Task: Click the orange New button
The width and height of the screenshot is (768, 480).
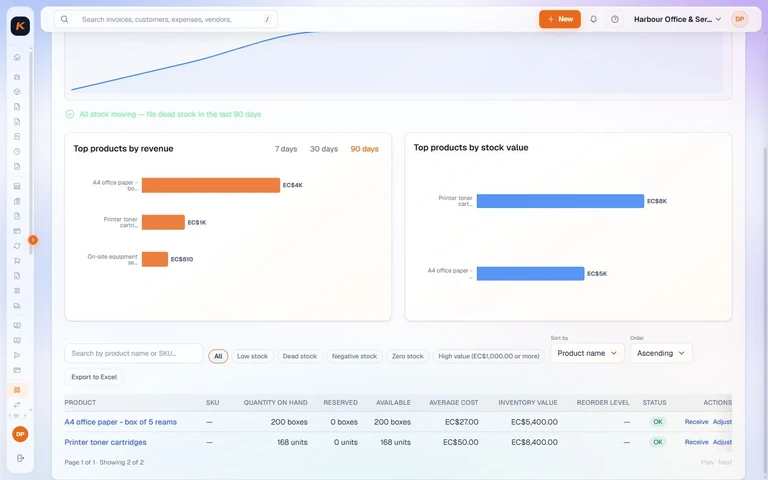Action: tap(560, 19)
